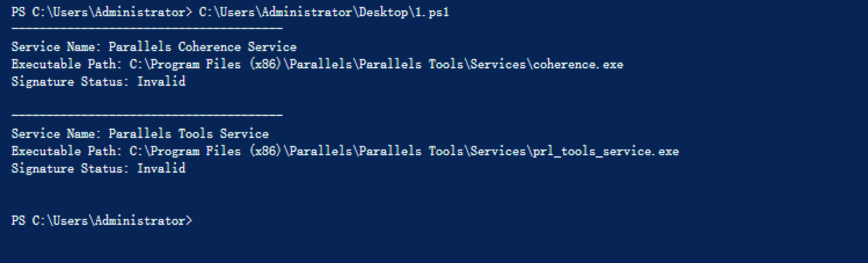This screenshot has height=263, width=868.
Task: Click the "Service Name:" label of the first entry
Action: click(57, 47)
